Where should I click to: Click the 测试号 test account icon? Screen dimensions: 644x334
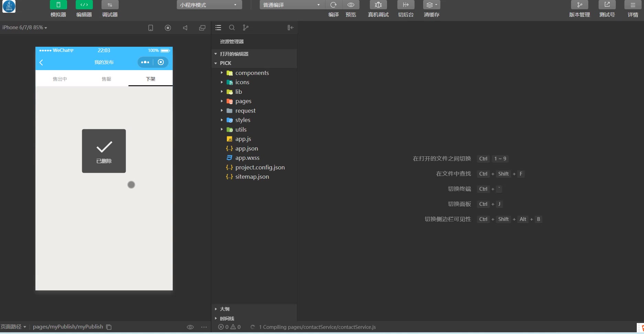pos(607,5)
